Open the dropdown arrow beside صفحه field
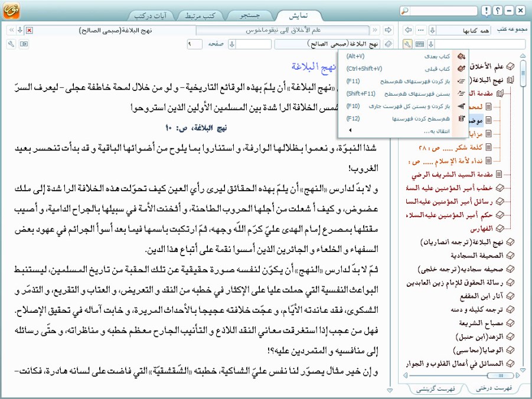Screen dimensions: 532x399 [x=232, y=44]
